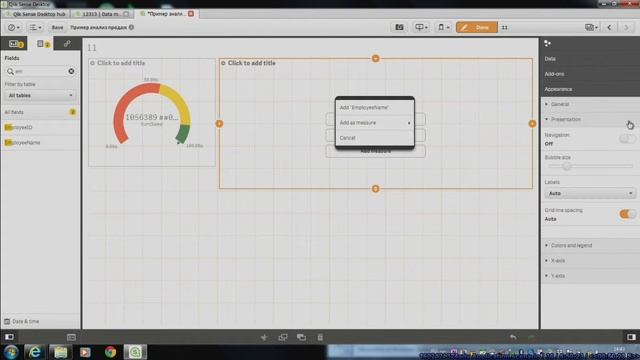The image size is (640, 360).
Task: Take a snapshot with camera icon
Action: pos(399,27)
